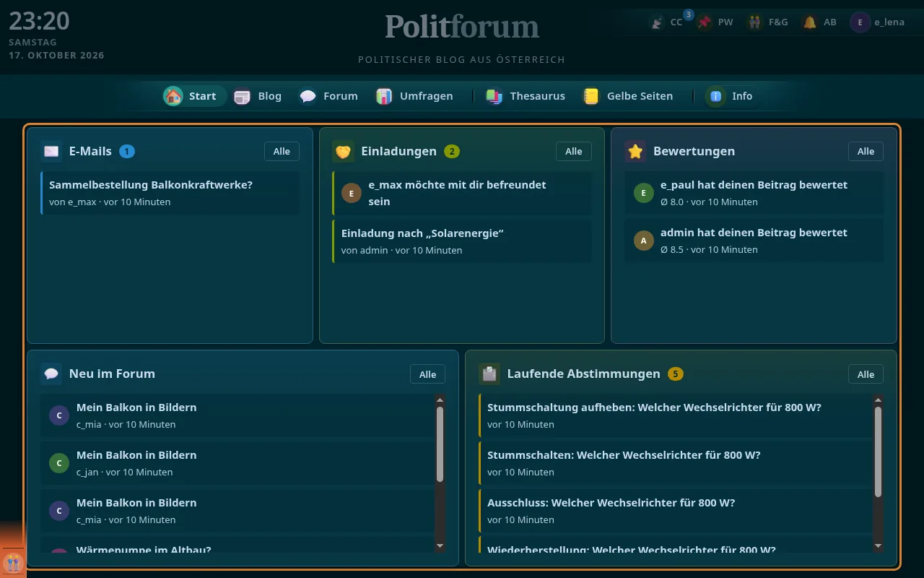
Task: Open all Laufende Abstimmungen with Alle
Action: point(866,374)
